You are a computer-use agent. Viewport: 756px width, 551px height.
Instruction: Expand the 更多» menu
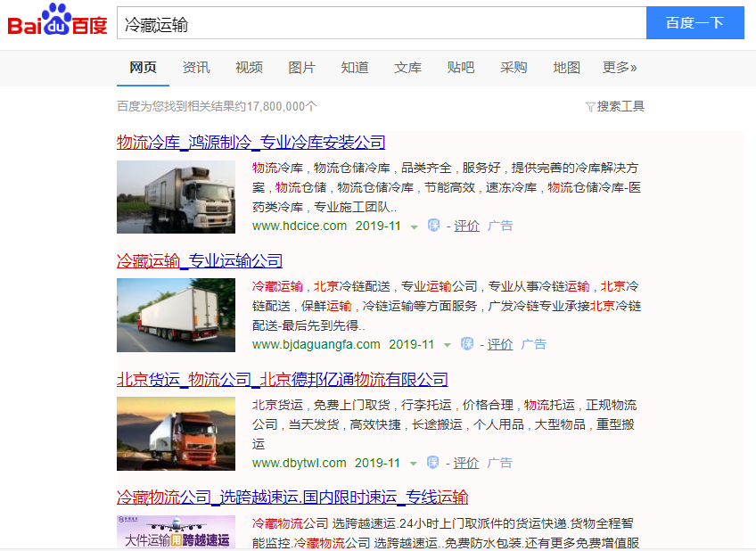coord(620,68)
